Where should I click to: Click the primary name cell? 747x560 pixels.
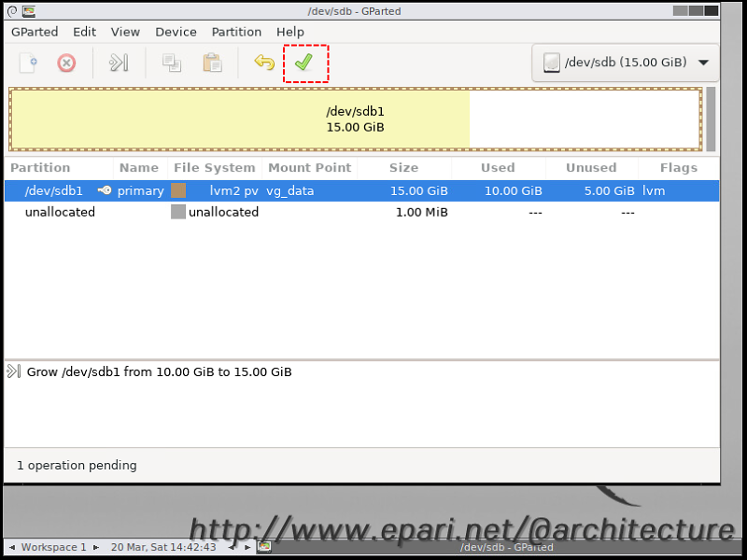point(141,191)
